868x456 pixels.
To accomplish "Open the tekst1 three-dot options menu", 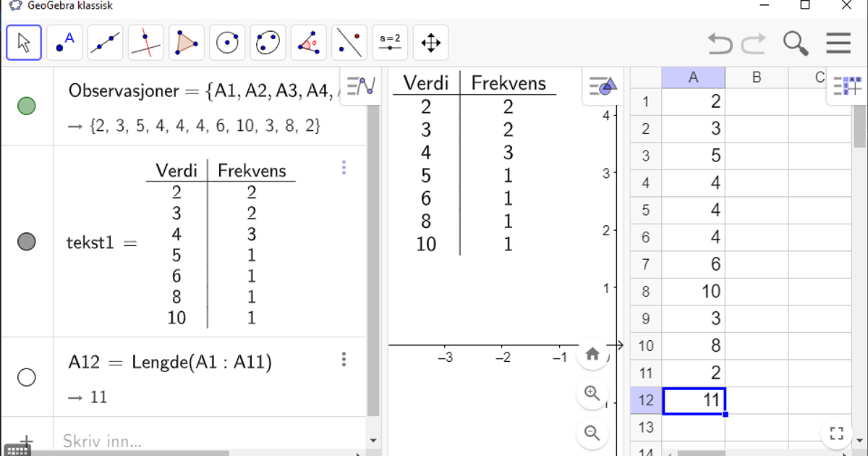I will pos(344,167).
